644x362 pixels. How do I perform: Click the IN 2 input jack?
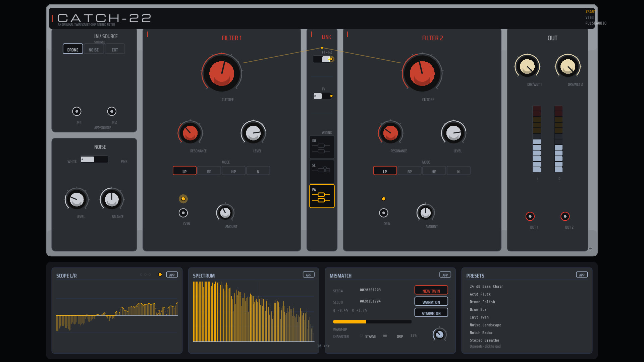(112, 111)
